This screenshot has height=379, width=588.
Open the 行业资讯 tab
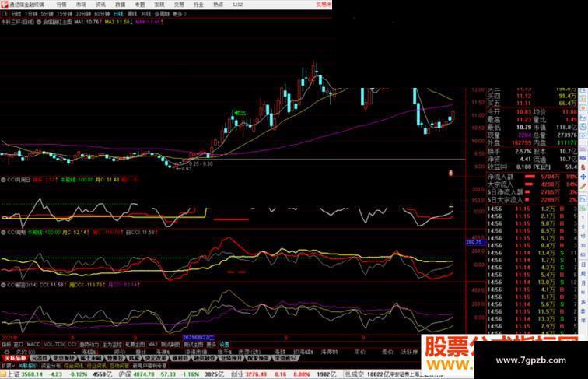[x=96, y=365]
